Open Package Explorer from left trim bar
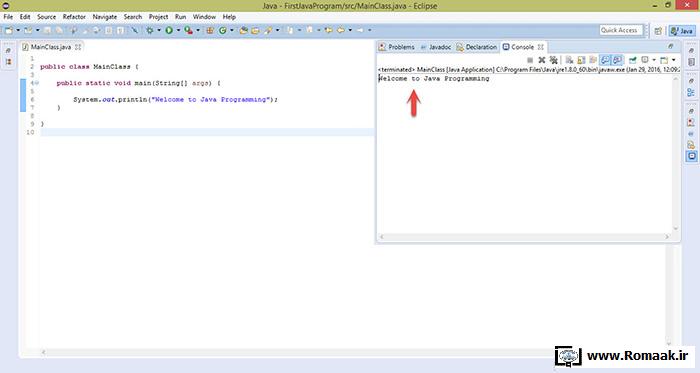Screen dimensions: 700x373 8,62
